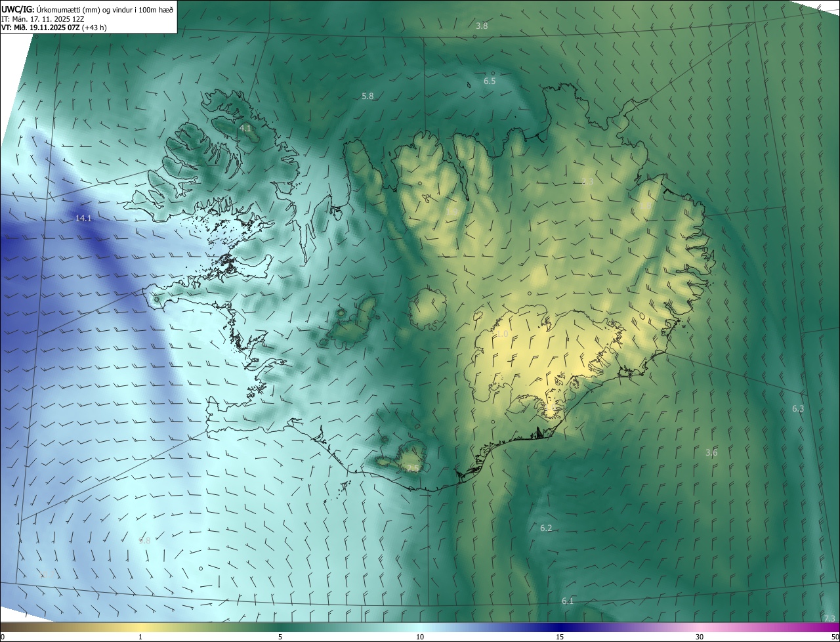Click the 3.8 value label on the map
The width and height of the screenshot is (840, 642).
coord(482,26)
